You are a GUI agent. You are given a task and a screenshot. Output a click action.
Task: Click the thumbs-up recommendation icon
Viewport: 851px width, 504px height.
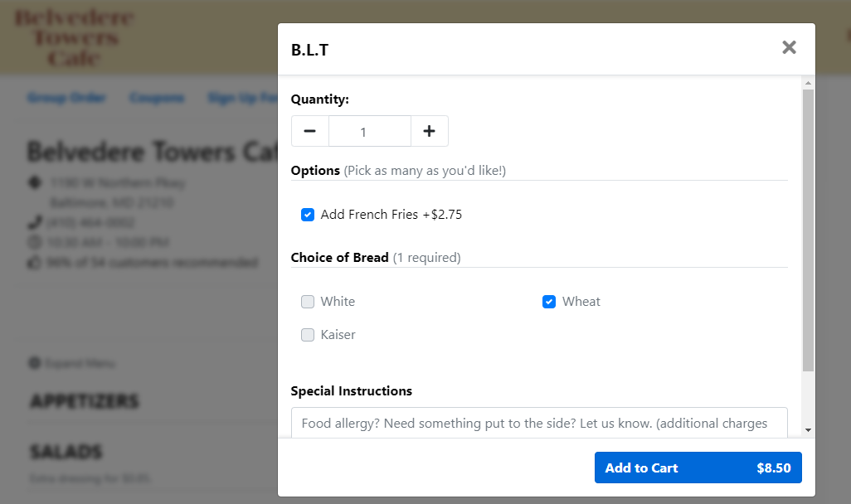(x=34, y=263)
